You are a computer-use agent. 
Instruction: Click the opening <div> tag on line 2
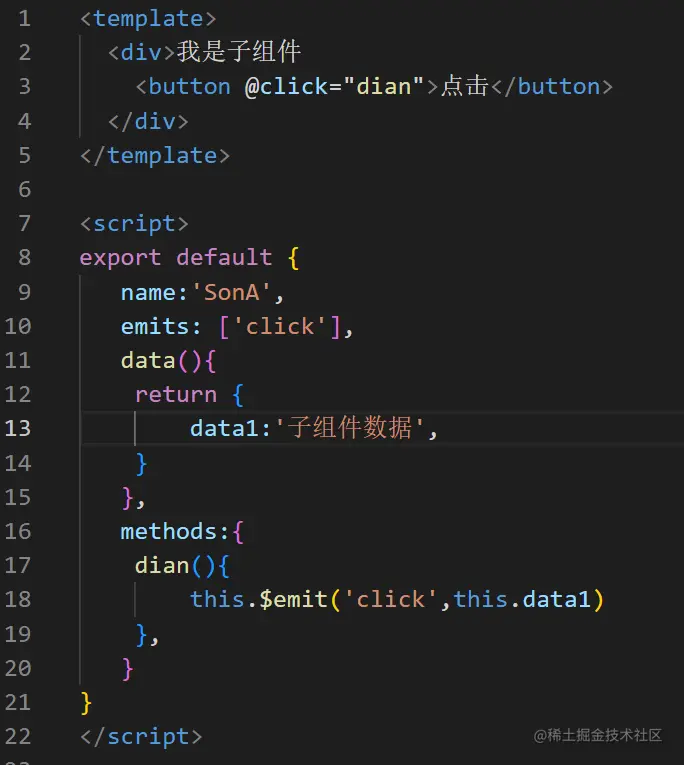coord(141,53)
